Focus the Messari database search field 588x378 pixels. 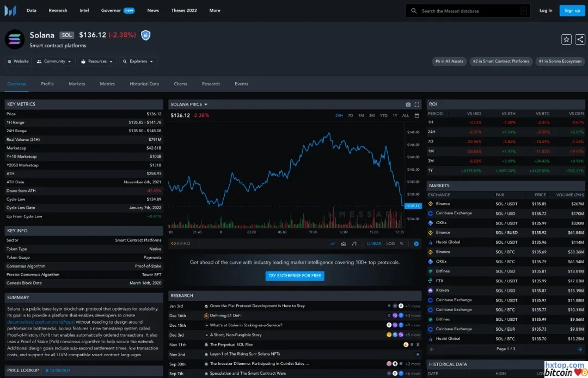[x=468, y=10]
